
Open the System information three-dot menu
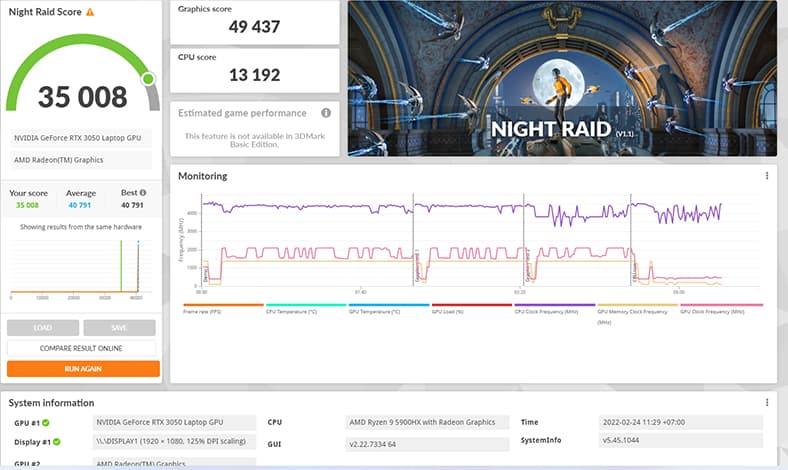pos(767,402)
